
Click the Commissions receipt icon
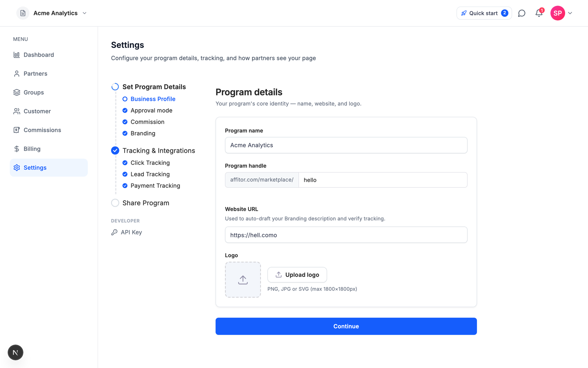[17, 130]
